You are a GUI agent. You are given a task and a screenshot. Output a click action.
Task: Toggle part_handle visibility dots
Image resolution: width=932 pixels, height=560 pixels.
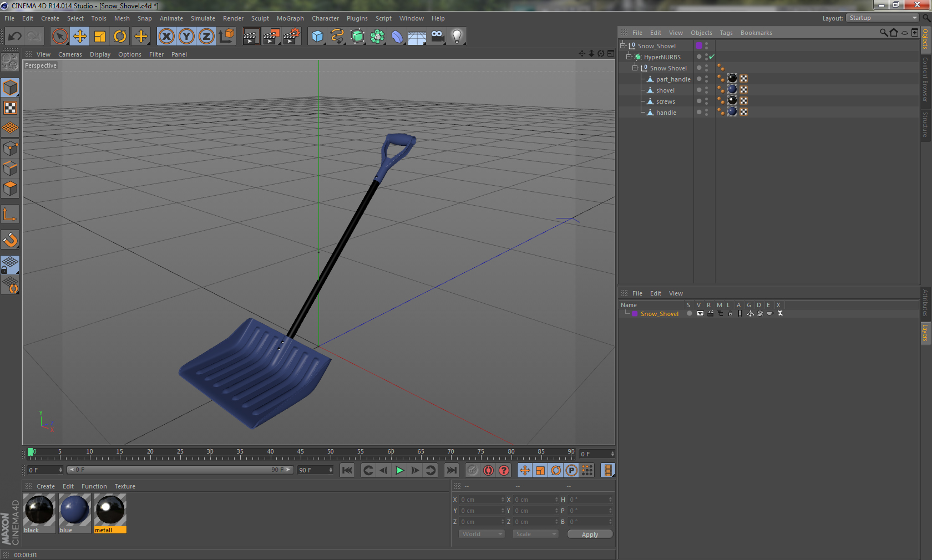(x=706, y=79)
